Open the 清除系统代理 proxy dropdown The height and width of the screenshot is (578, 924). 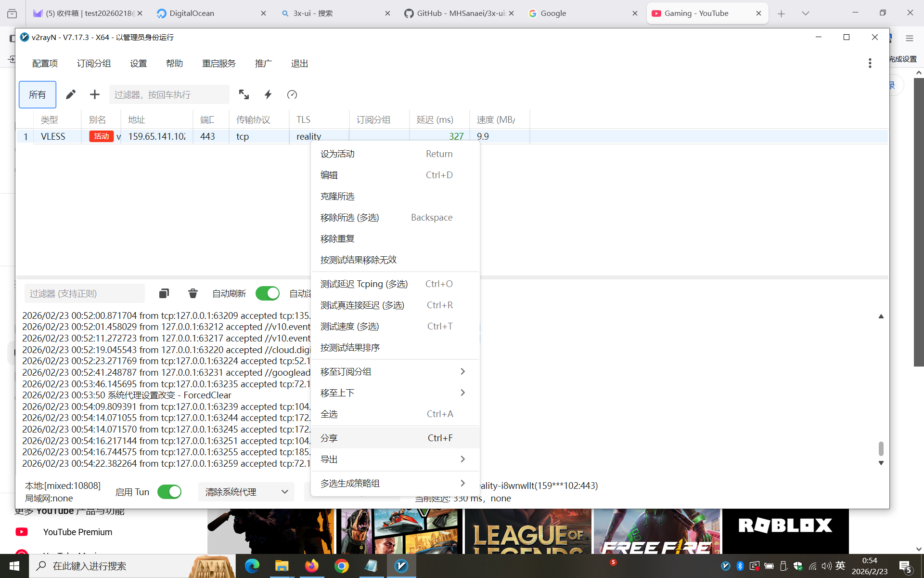(x=246, y=492)
